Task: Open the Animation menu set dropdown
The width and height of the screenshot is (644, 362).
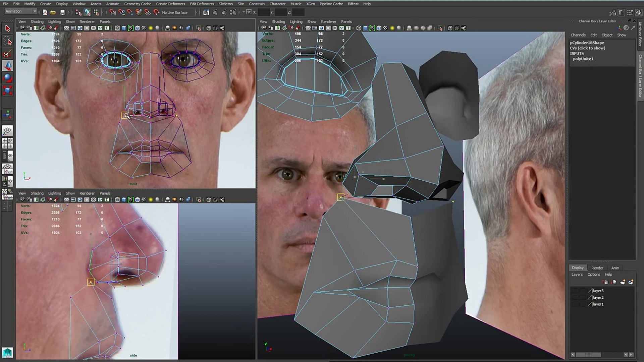Action: pos(21,11)
